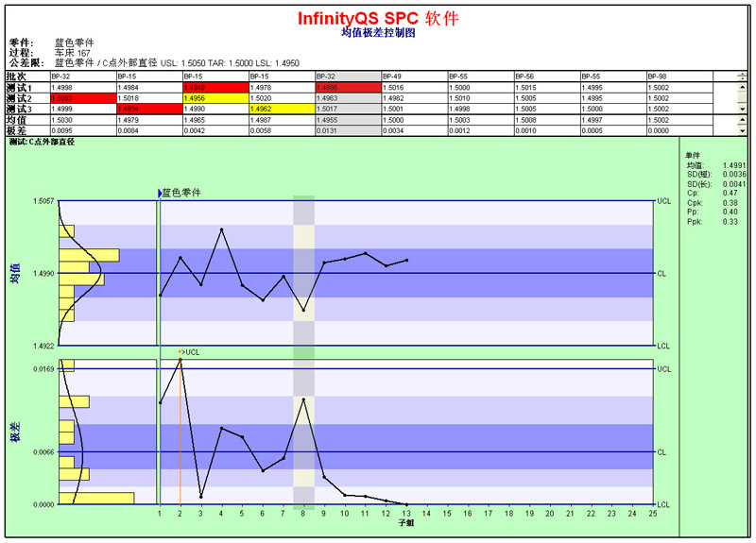This screenshot has width=756, height=543.
Task: Select the range value 0.0034
Action: tap(415, 130)
